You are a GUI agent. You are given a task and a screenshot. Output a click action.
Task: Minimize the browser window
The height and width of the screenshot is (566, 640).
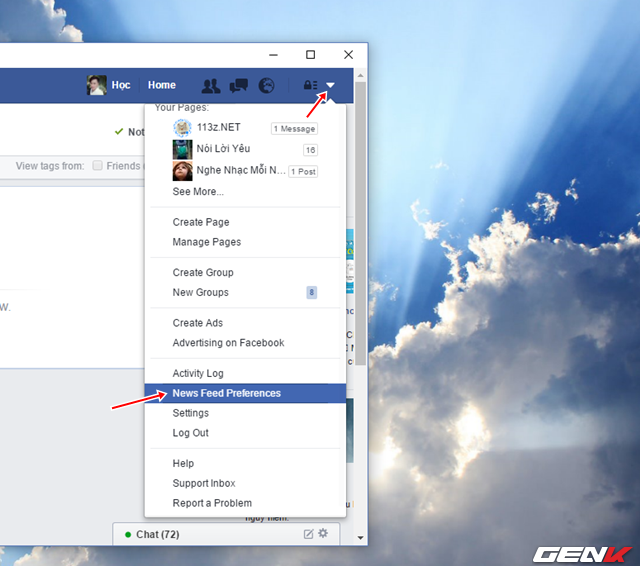[273, 55]
